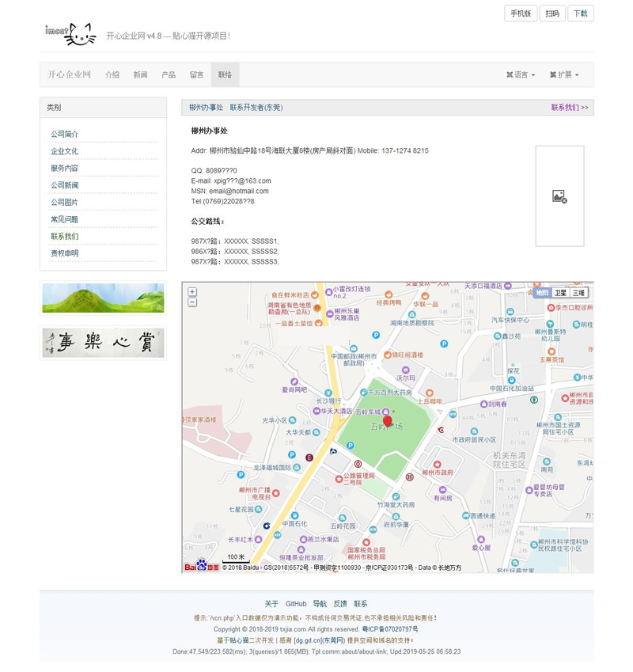The image size is (633, 672).
Task: Open 责权申明 in the sidebar
Action: tap(65, 253)
